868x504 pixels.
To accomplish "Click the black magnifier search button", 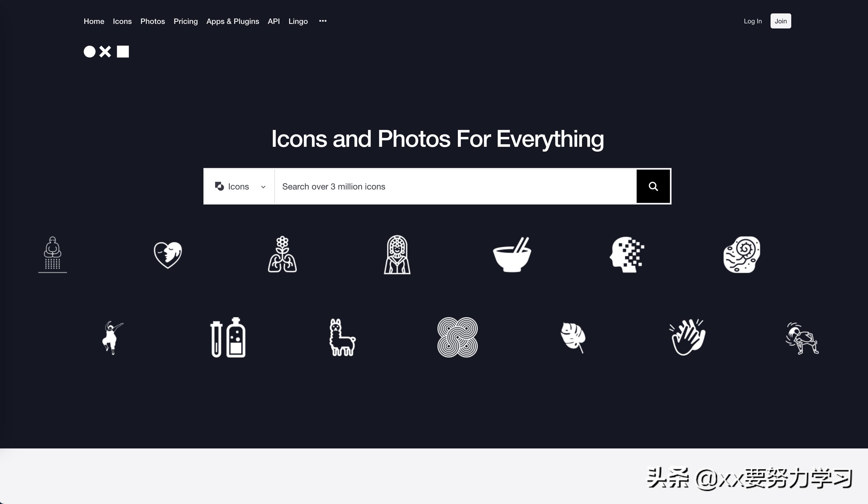I will 653,186.
